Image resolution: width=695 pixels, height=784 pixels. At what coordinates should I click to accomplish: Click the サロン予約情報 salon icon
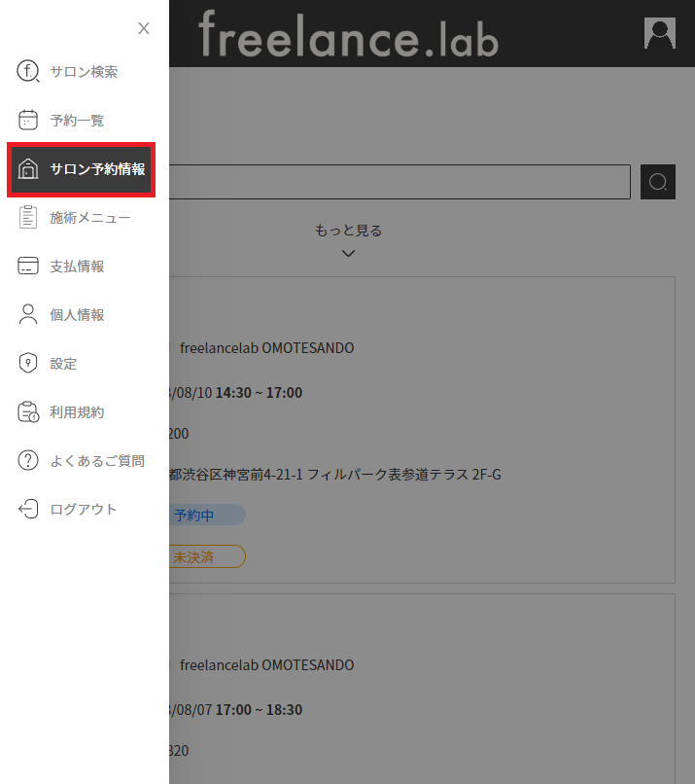28,169
